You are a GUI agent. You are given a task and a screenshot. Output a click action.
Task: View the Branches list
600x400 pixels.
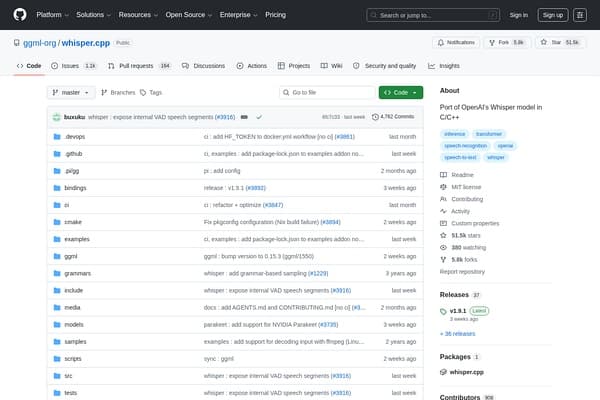coord(118,93)
